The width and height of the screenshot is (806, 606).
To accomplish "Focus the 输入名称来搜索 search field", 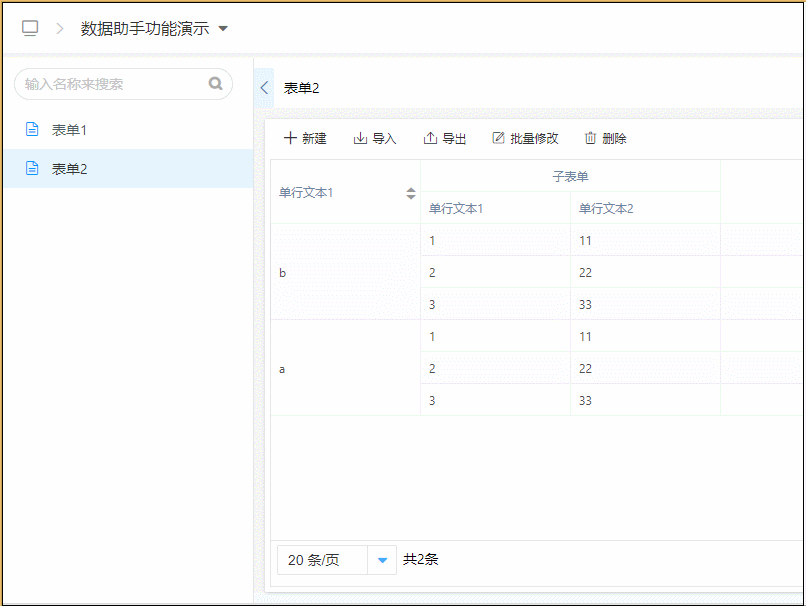I will click(x=110, y=84).
